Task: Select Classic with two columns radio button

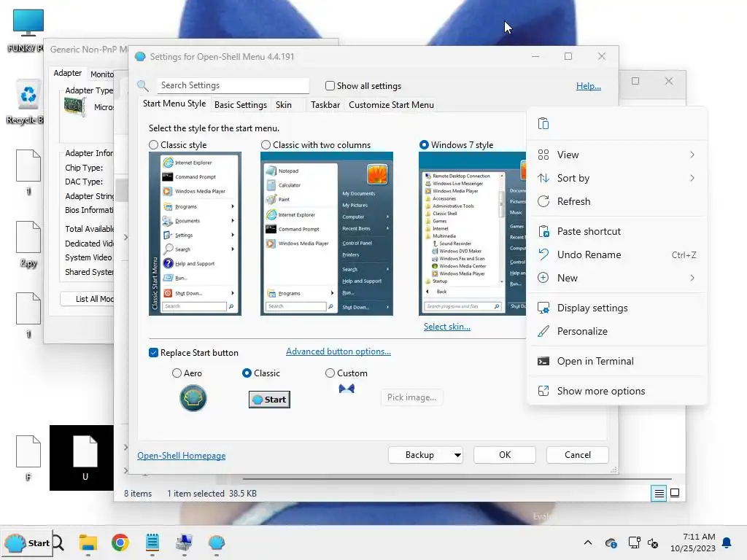Action: coord(266,145)
